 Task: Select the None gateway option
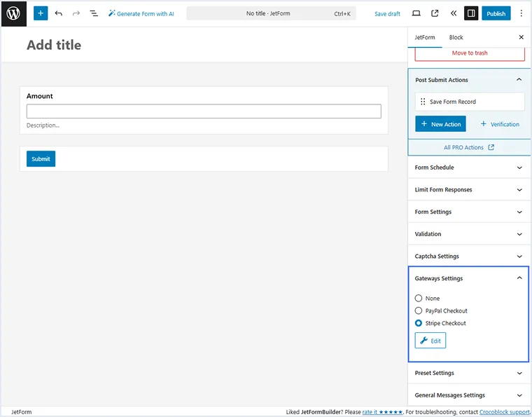click(x=419, y=299)
